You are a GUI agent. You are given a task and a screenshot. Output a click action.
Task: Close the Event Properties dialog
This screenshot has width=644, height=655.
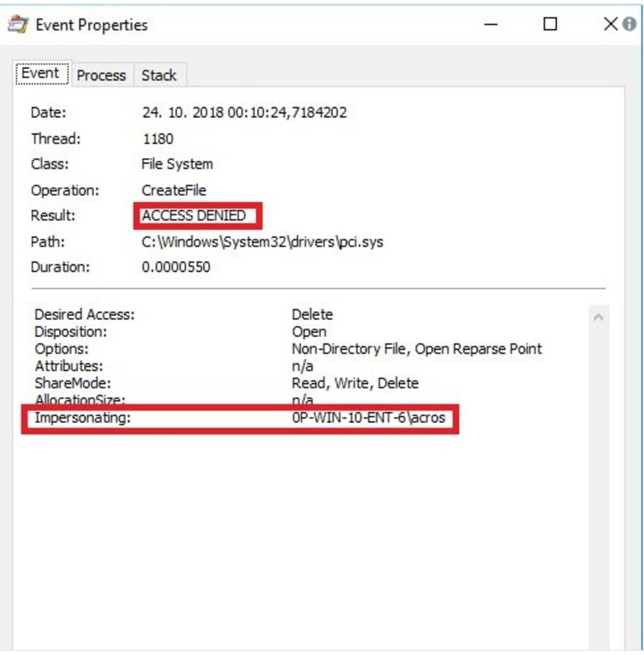coord(610,24)
